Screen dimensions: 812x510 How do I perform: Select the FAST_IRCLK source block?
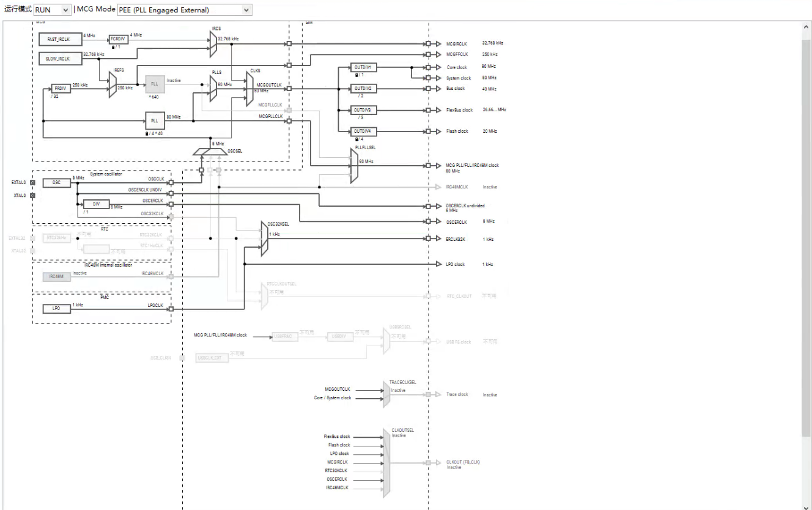point(60,39)
